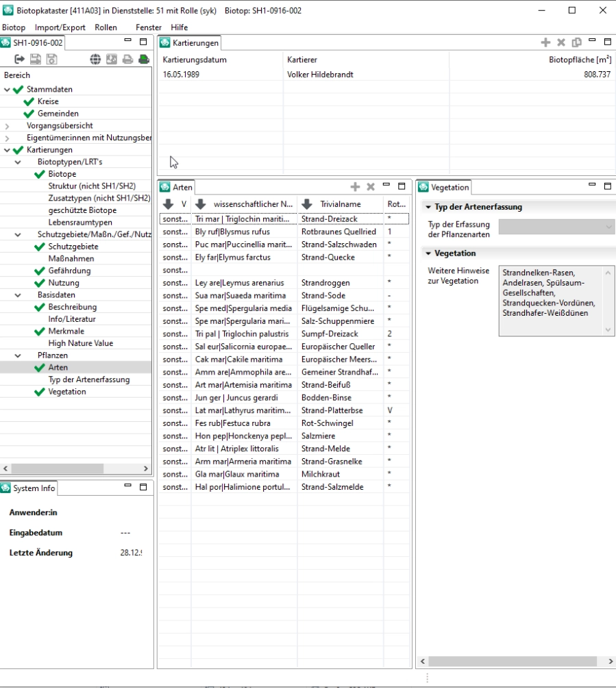Add a new Kartierung with the plus icon
Viewport: 616px width, 689px height.
coord(545,42)
